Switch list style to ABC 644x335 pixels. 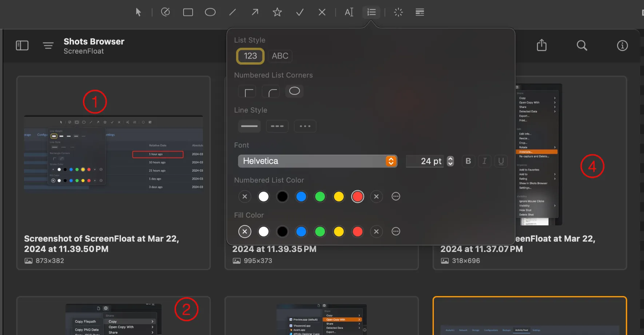coord(280,56)
